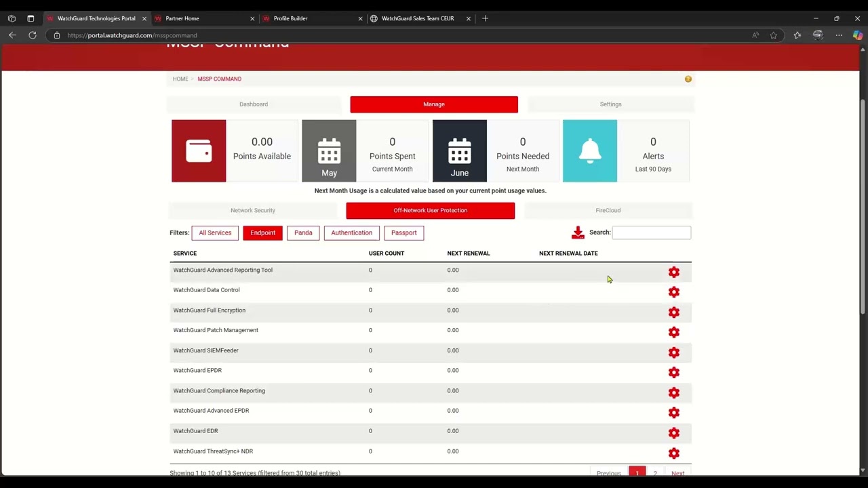Sort table by SERVICE column
Screen dimensions: 868x488
[x=185, y=253]
